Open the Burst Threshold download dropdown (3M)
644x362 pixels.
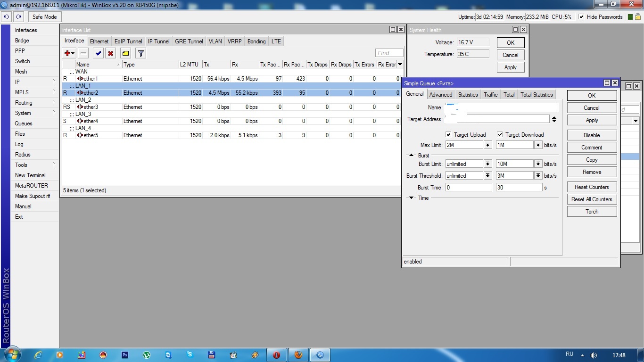point(538,175)
